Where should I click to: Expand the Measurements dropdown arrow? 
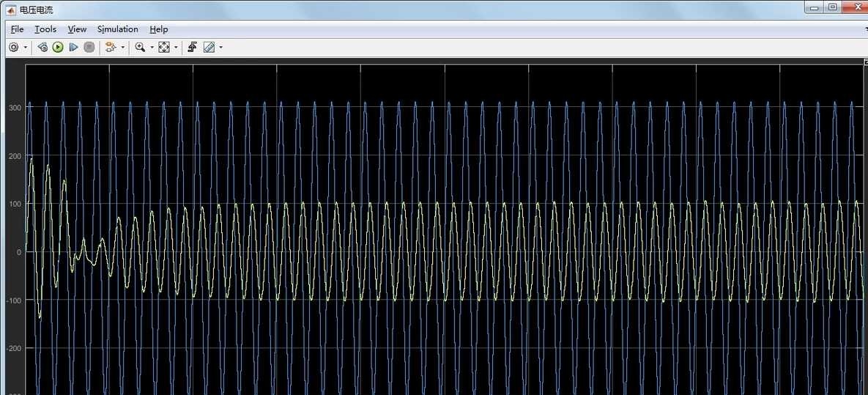tap(221, 48)
